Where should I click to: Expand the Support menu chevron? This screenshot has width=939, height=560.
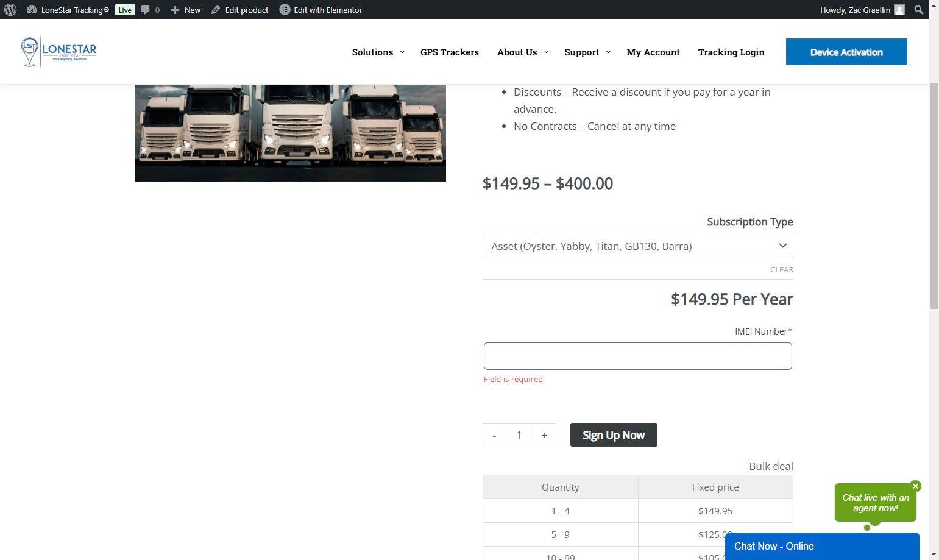click(x=608, y=52)
